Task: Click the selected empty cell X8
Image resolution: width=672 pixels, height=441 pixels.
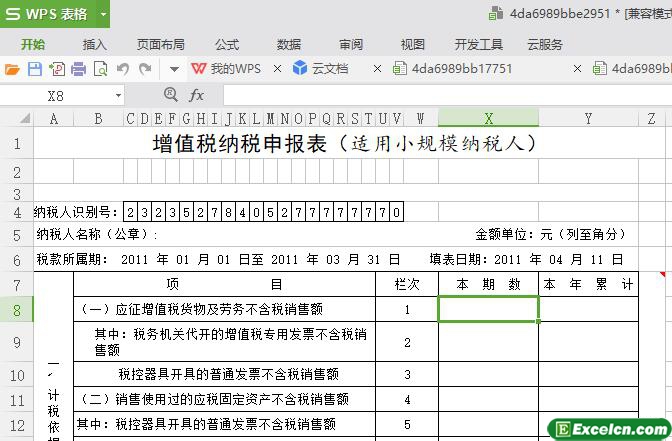Action: point(488,309)
